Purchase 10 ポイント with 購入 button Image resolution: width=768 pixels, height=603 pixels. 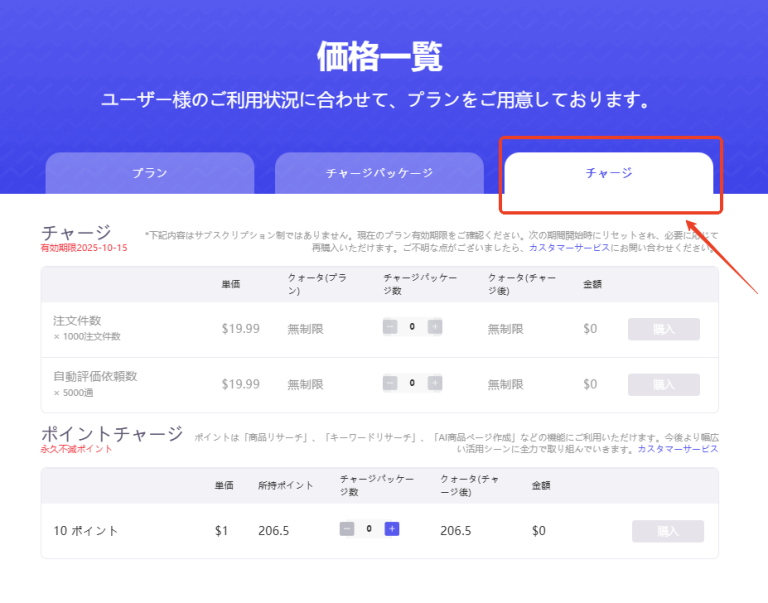tap(667, 531)
